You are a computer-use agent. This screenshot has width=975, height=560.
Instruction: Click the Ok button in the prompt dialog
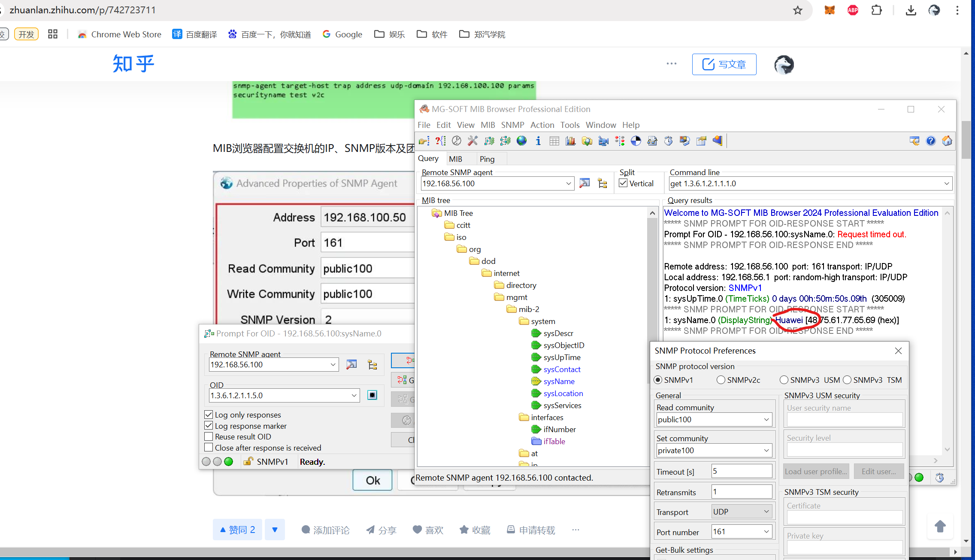tap(372, 480)
